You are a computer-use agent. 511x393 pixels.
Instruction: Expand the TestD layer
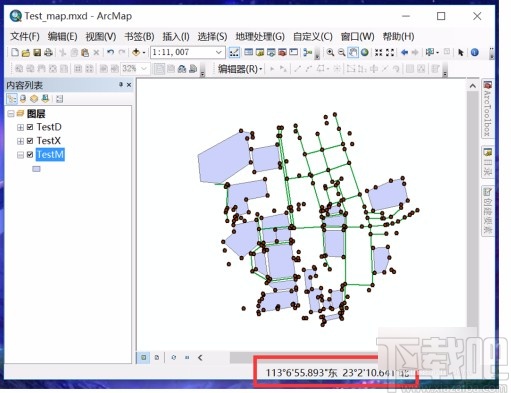click(20, 127)
